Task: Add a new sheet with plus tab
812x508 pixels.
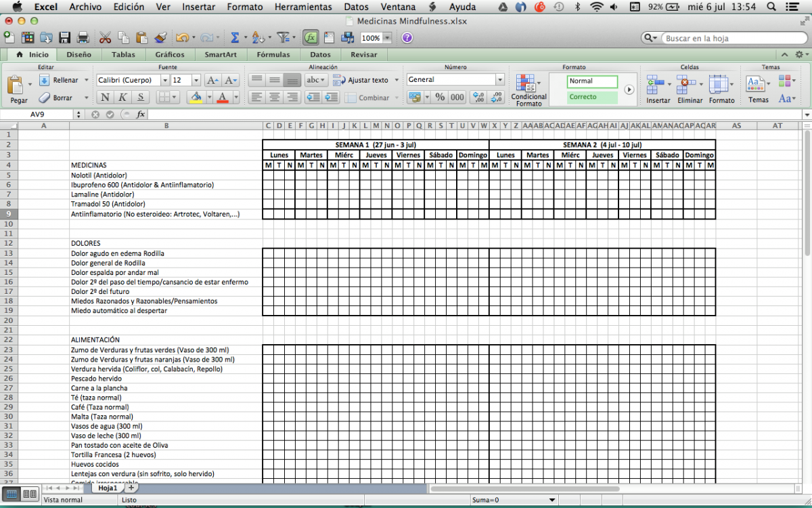Action: click(131, 488)
